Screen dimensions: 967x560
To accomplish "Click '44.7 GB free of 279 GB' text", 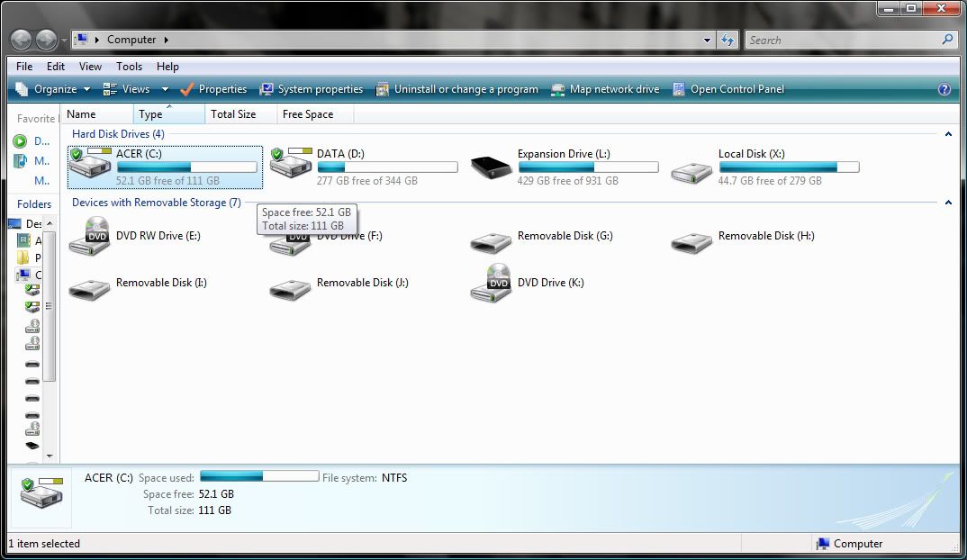I will coord(770,181).
